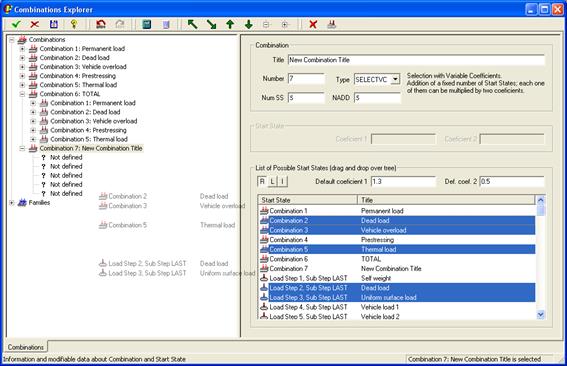The width and height of the screenshot is (567, 366).
Task: Select the first Not defined tree item
Action: tap(66, 157)
